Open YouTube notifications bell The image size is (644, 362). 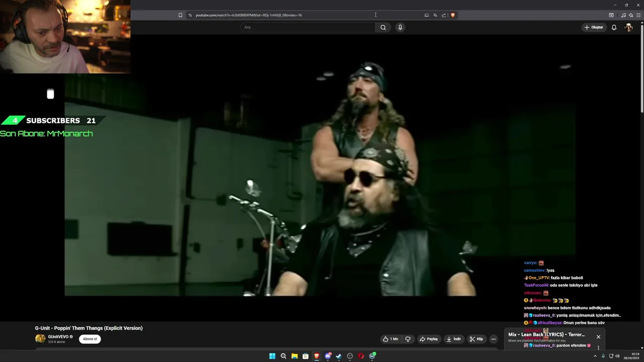click(614, 27)
